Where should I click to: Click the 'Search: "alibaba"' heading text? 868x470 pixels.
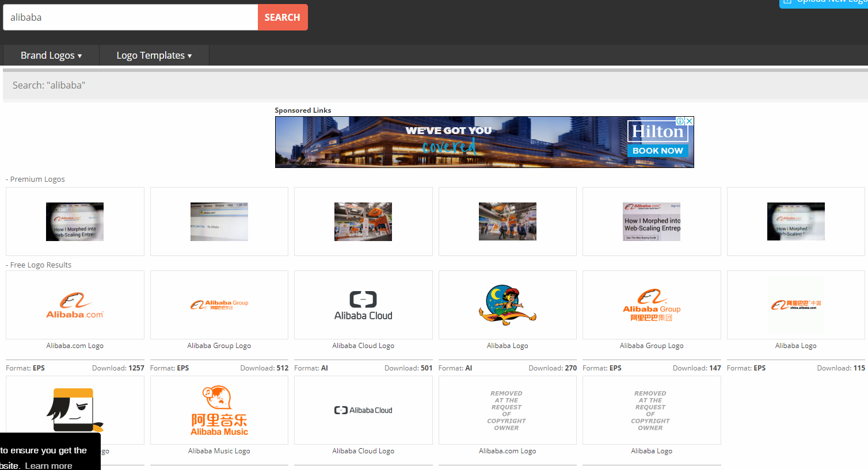[49, 85]
